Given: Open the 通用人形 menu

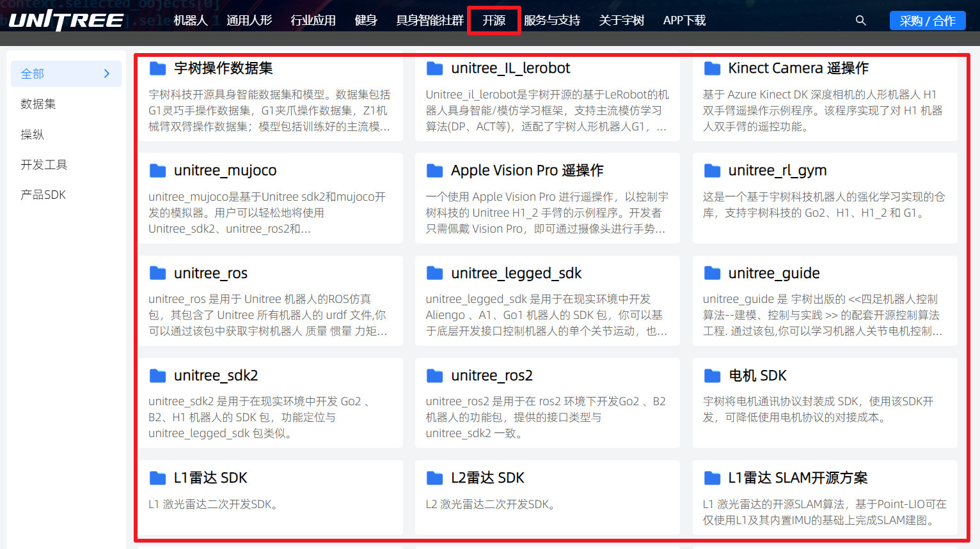Looking at the screenshot, I should [x=249, y=20].
